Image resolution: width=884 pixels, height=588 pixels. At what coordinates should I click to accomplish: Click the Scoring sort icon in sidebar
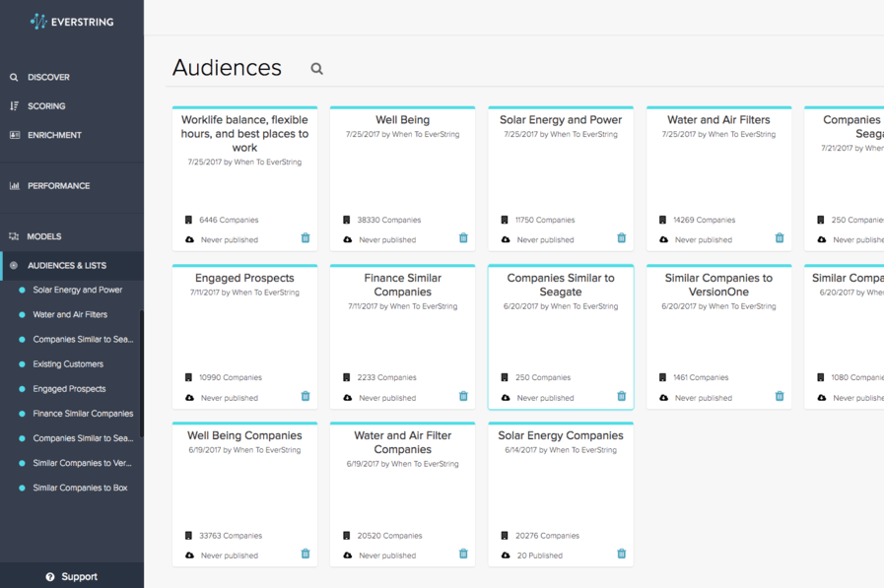(x=14, y=106)
